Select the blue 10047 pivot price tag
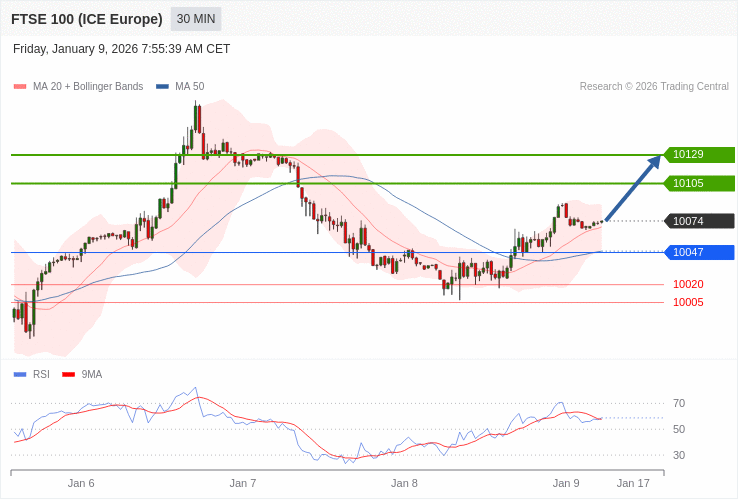738x500 pixels. 698,252
